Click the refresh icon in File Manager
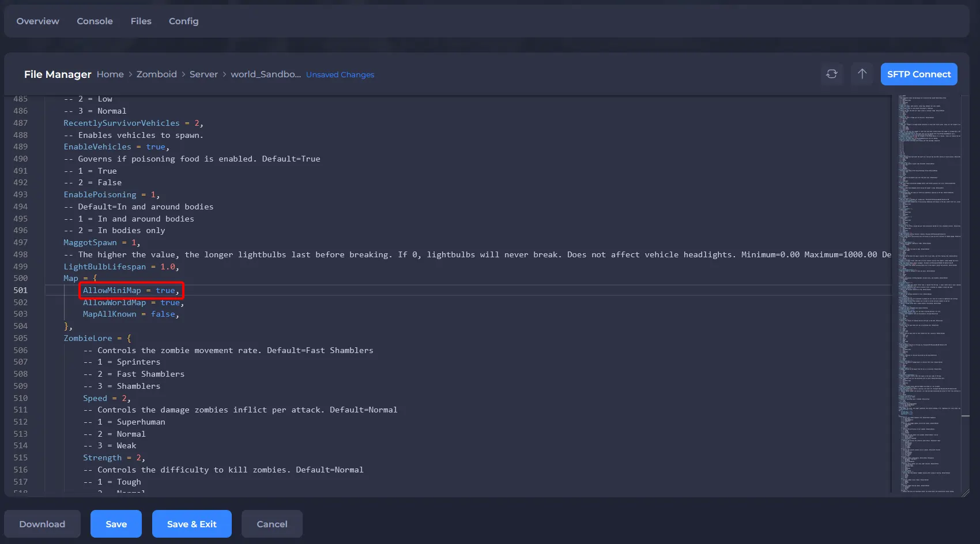Screen dimensions: 980x544 coord(832,74)
